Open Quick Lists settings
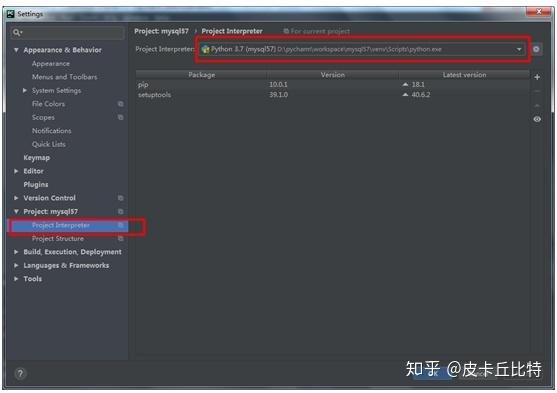Viewport: 557px width, 393px height. click(x=49, y=144)
